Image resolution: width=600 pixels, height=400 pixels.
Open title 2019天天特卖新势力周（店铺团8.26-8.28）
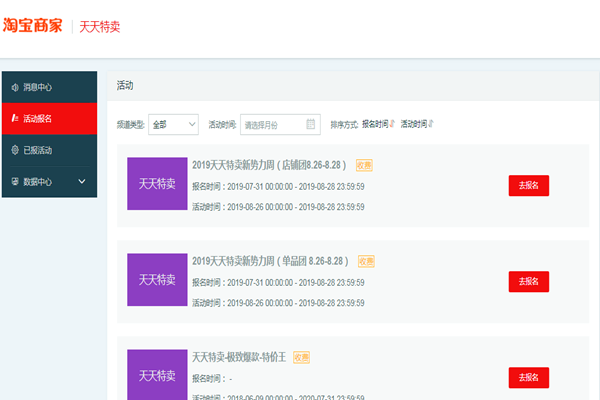[x=269, y=165]
